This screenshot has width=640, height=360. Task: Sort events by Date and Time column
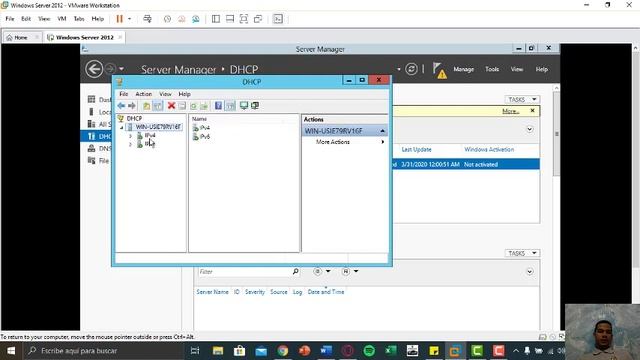(x=326, y=292)
